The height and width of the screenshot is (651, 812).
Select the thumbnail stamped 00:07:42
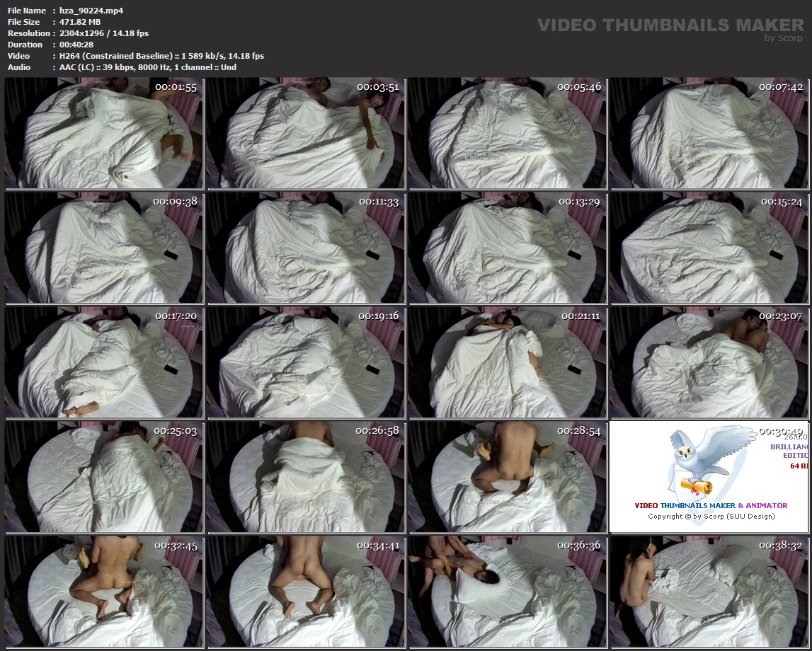[x=709, y=133]
